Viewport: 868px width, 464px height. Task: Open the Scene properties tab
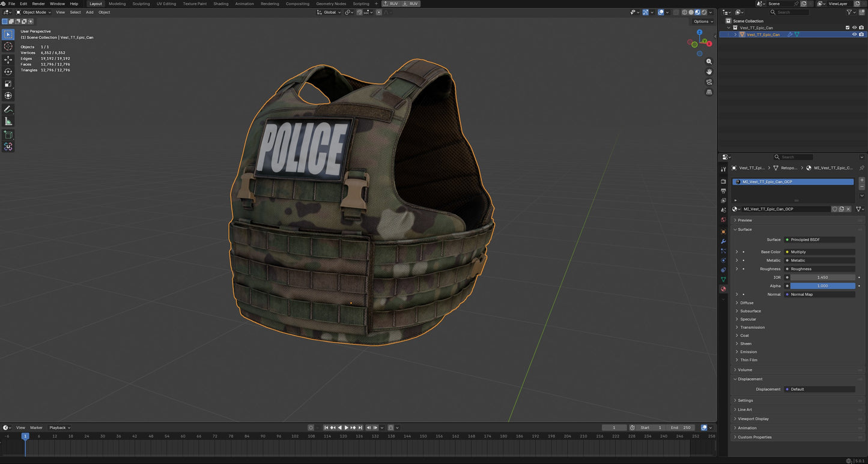coord(723,210)
